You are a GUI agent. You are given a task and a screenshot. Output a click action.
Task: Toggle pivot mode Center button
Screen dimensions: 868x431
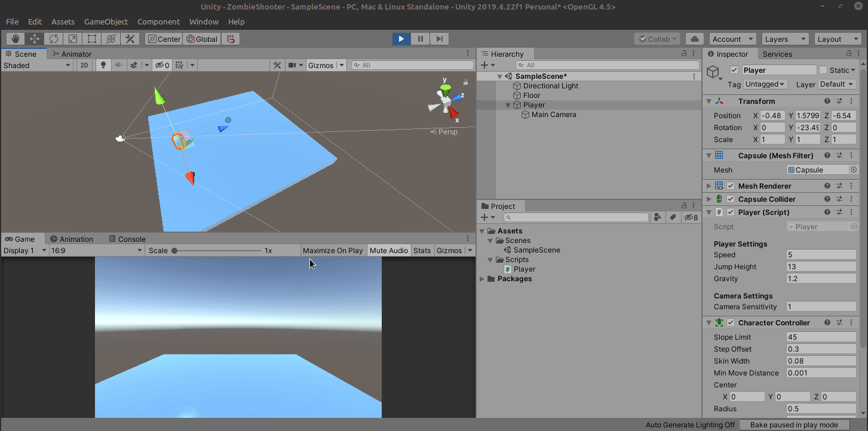[164, 39]
